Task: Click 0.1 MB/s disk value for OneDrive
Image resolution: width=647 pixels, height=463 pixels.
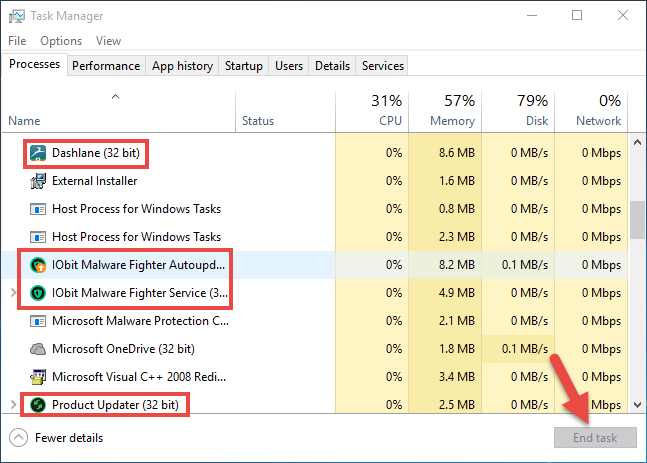Action: click(x=524, y=349)
